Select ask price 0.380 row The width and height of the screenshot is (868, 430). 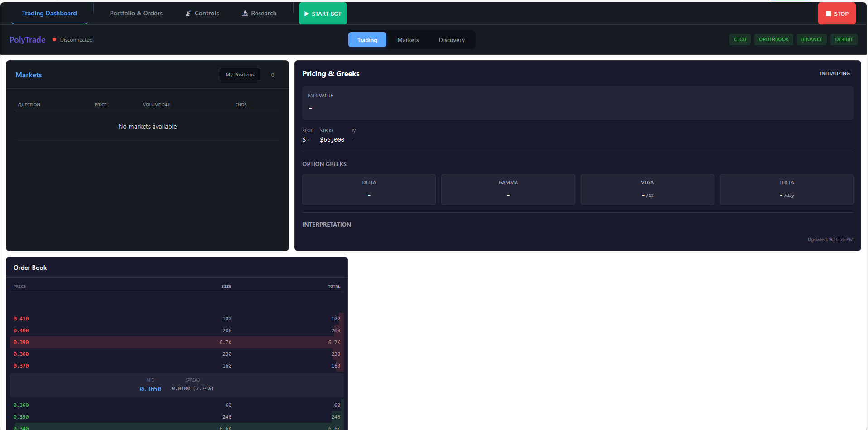(177, 354)
